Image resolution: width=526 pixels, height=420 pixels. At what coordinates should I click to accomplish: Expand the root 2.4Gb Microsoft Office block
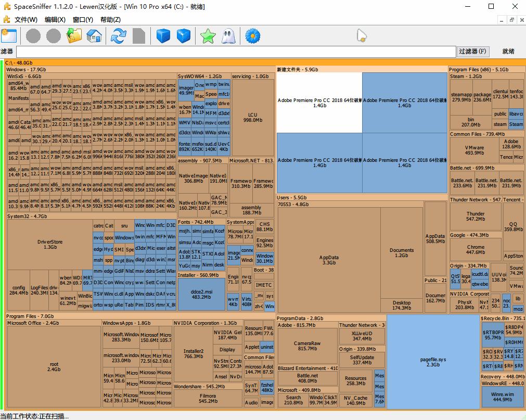[x=54, y=367]
